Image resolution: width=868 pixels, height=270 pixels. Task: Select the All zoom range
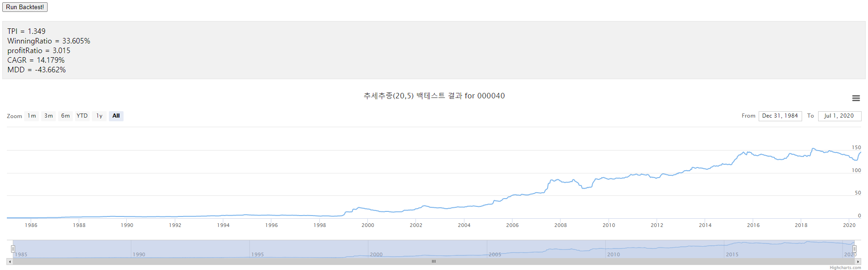tap(116, 116)
